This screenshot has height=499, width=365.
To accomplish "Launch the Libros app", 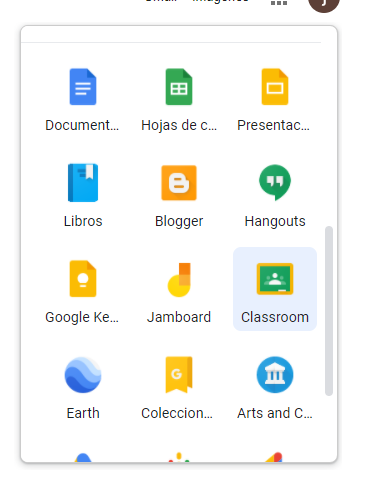I will (x=83, y=193).
